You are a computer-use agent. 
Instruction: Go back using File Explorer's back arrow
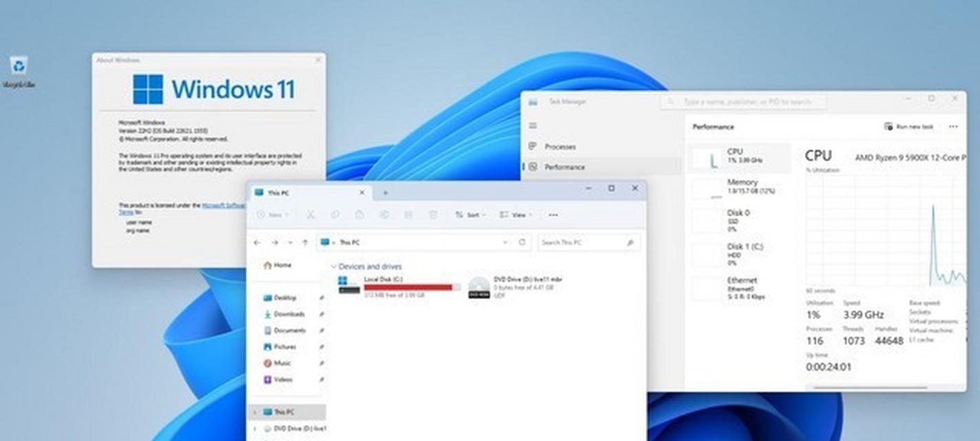(257, 243)
